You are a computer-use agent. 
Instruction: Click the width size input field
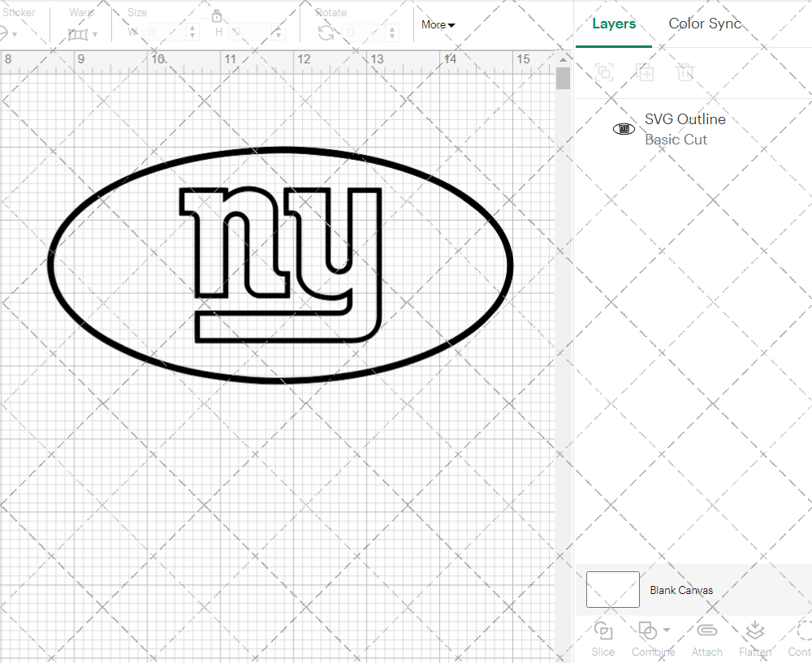166,32
